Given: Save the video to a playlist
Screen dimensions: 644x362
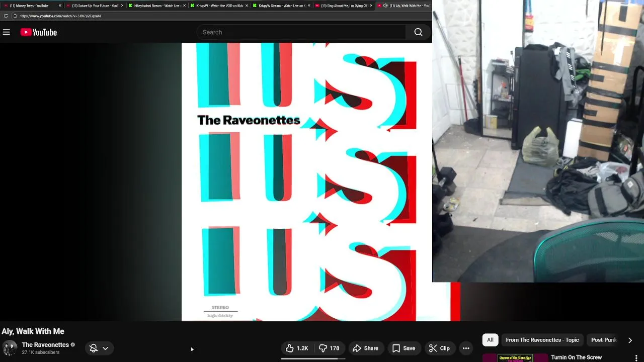Looking at the screenshot, I should [404, 348].
